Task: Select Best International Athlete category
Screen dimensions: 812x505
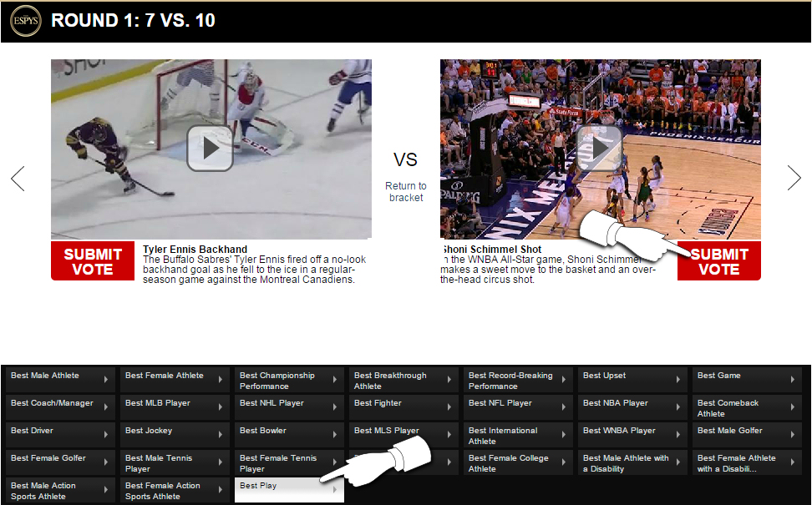Action: 518,434
